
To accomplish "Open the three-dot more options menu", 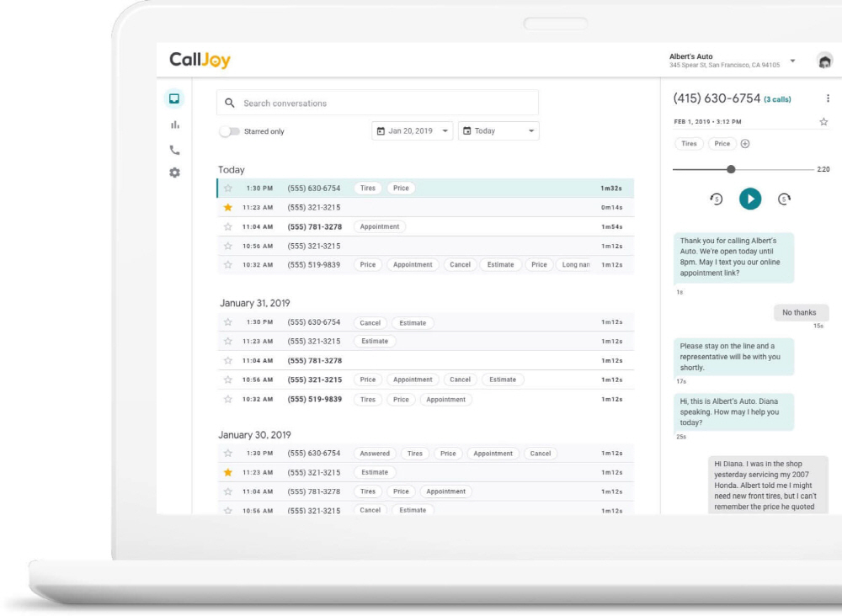I will click(828, 98).
